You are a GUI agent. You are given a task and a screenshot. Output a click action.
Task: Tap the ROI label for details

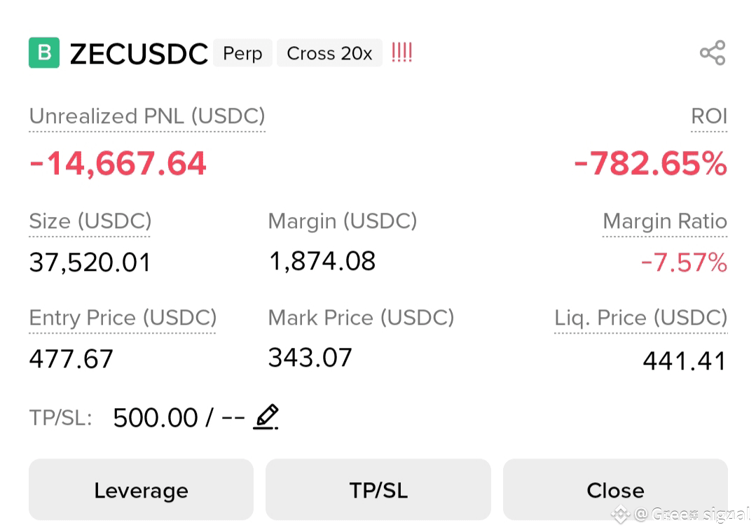pos(709,116)
